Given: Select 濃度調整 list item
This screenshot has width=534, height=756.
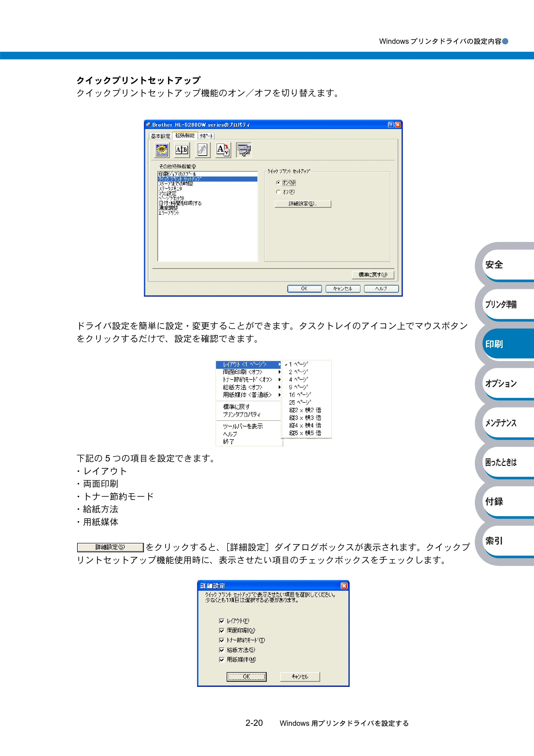Looking at the screenshot, I should click(x=207, y=208).
